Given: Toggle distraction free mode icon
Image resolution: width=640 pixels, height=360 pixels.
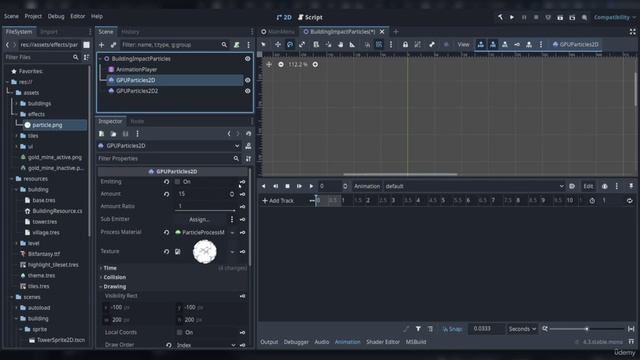Looking at the screenshot, I should point(632,31).
